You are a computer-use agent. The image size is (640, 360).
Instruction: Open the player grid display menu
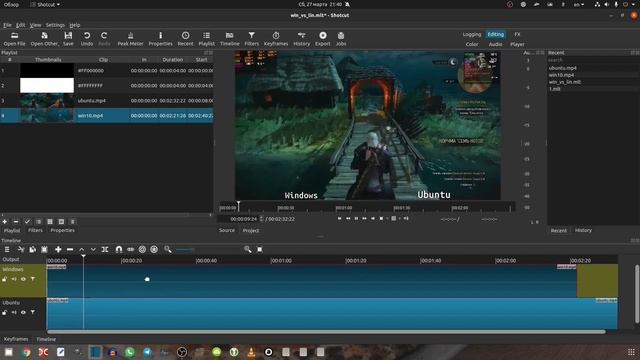click(396, 218)
